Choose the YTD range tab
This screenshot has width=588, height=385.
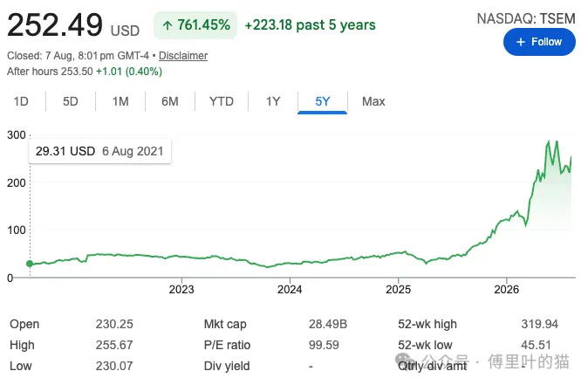pyautogui.click(x=222, y=101)
